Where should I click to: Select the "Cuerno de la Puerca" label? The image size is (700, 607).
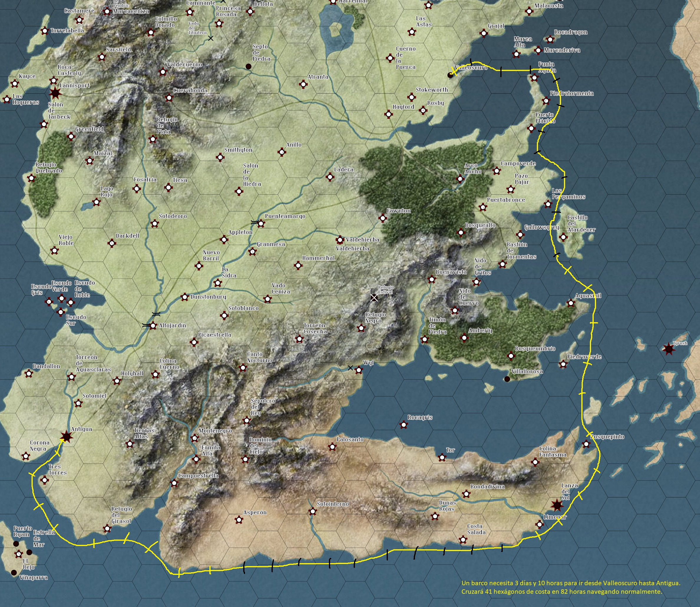[x=406, y=58]
